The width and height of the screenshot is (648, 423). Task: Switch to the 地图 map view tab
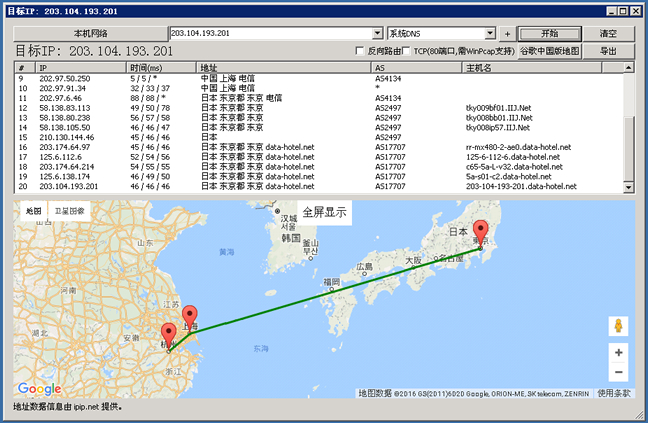(x=33, y=211)
